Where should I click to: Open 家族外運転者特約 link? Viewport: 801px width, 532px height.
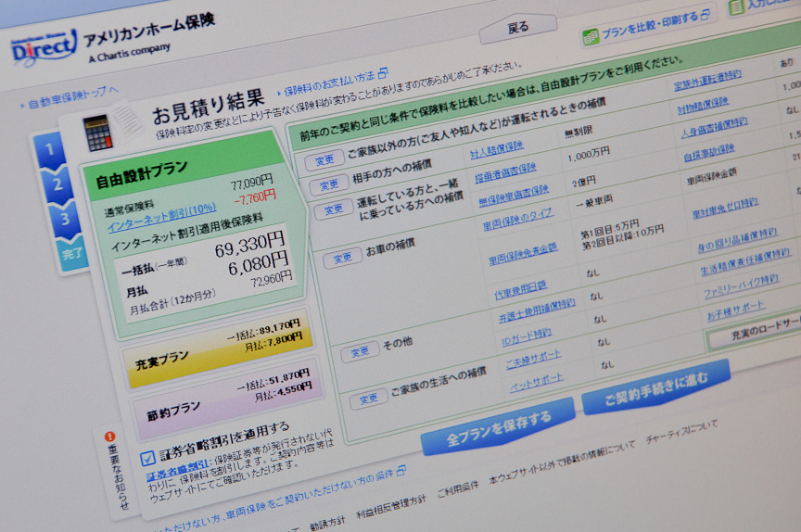(707, 82)
